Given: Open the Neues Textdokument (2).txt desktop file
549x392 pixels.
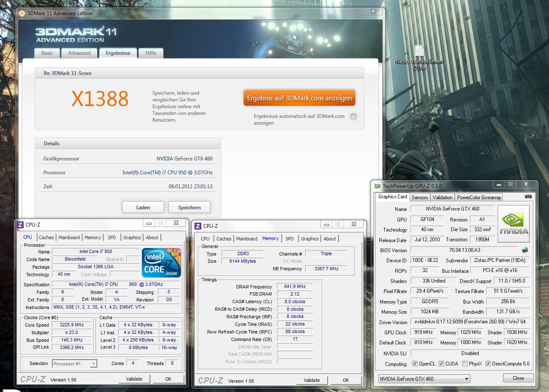Looking at the screenshot, I should click(x=419, y=57).
